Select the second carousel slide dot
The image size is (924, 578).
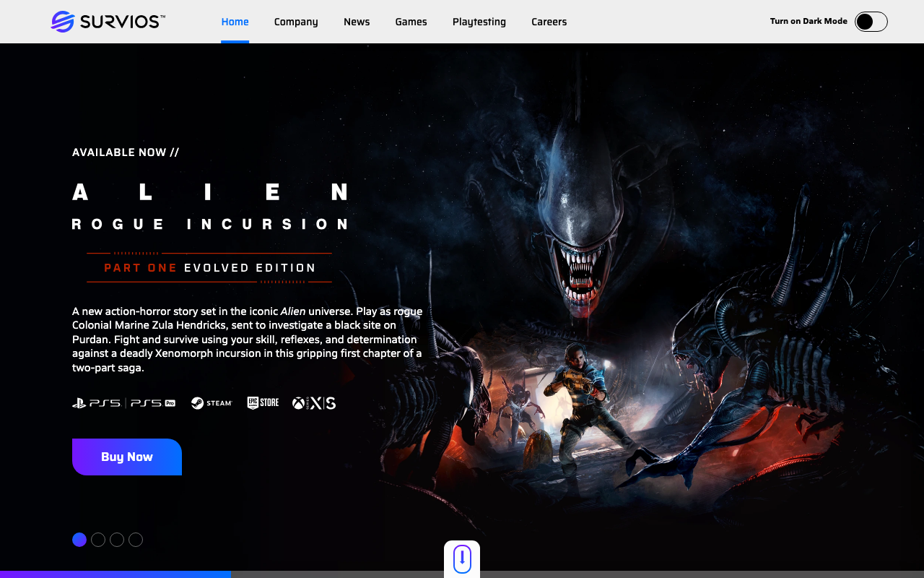[x=98, y=540]
